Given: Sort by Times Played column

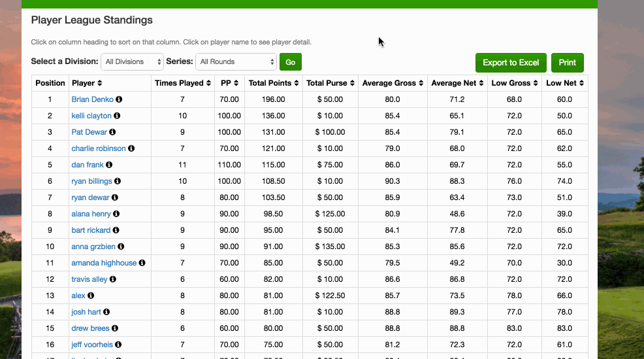Looking at the screenshot, I should tap(183, 83).
